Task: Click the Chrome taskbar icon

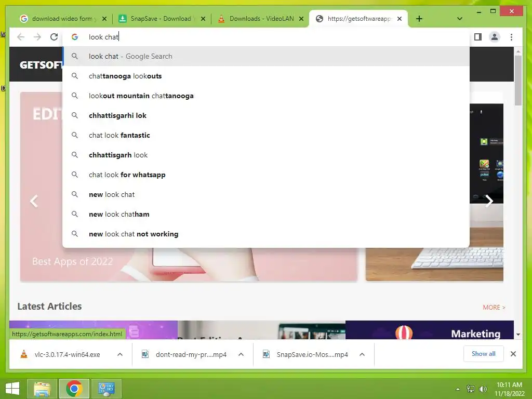Action: [74, 389]
